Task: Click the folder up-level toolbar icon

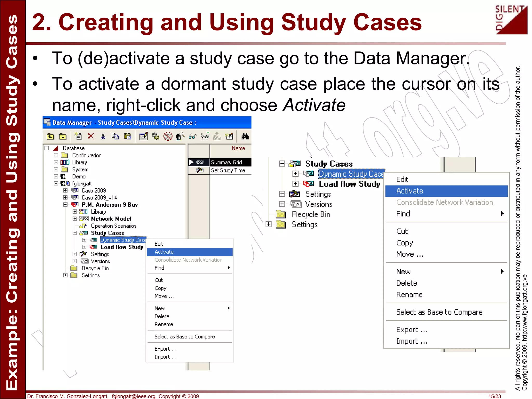Action: coord(50,136)
